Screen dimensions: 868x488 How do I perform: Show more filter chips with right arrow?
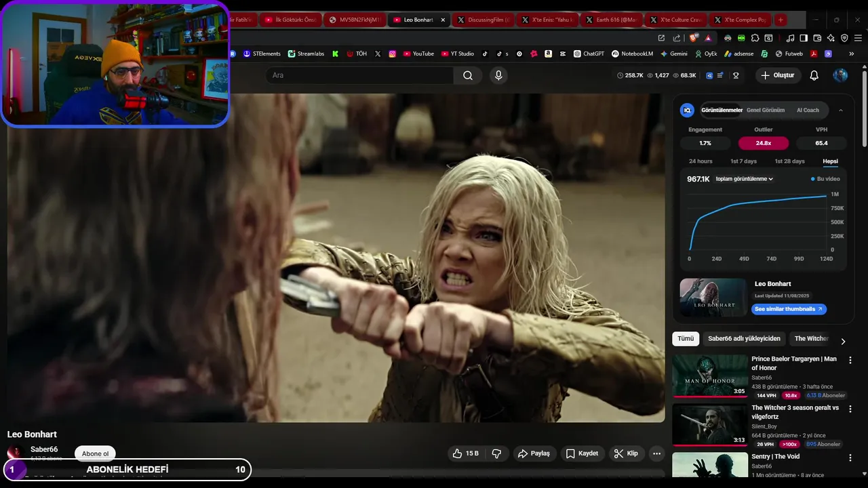(x=843, y=342)
